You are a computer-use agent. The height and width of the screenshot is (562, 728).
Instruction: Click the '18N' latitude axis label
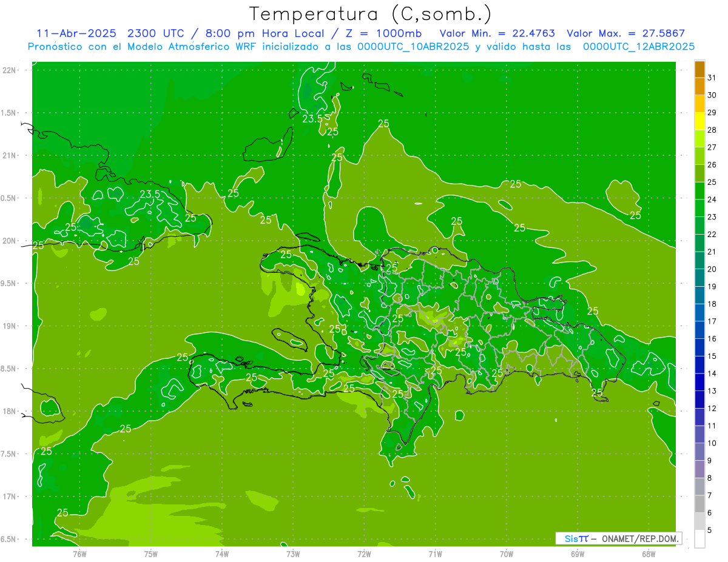click(9, 412)
